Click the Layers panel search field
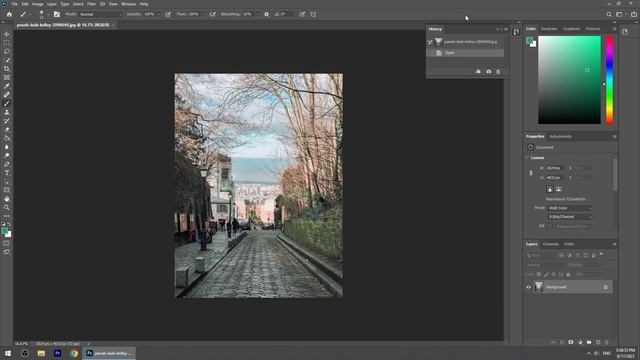Screen dimensions: 640x360 541,256
